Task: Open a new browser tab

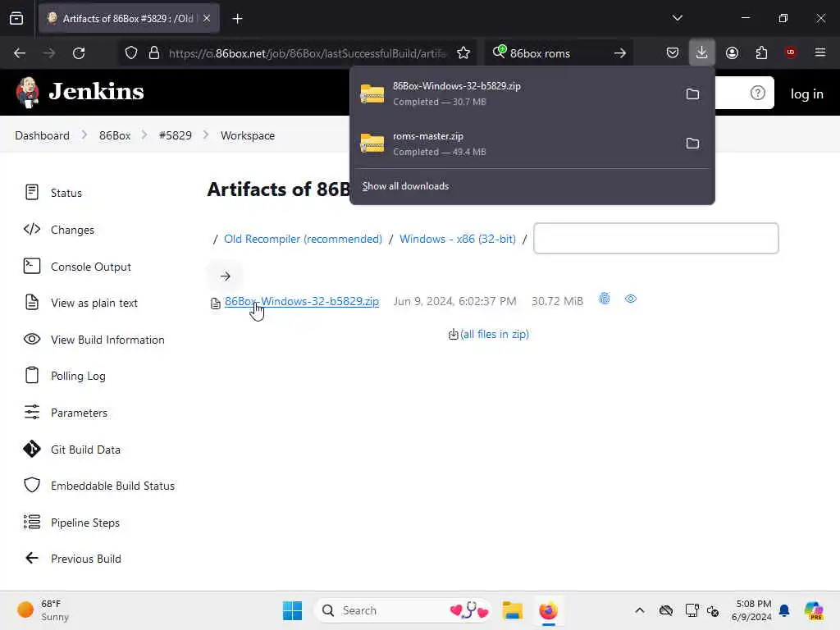Action: [x=237, y=19]
